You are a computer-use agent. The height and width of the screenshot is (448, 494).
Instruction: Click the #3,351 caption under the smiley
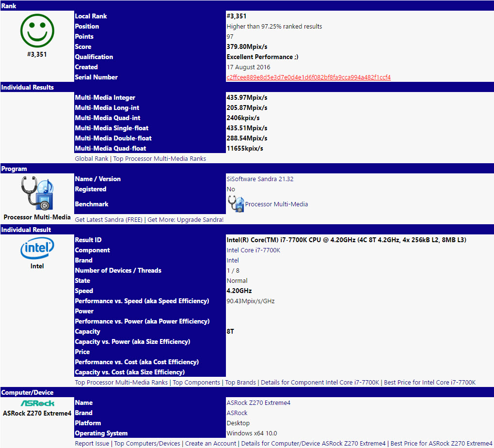click(x=37, y=54)
